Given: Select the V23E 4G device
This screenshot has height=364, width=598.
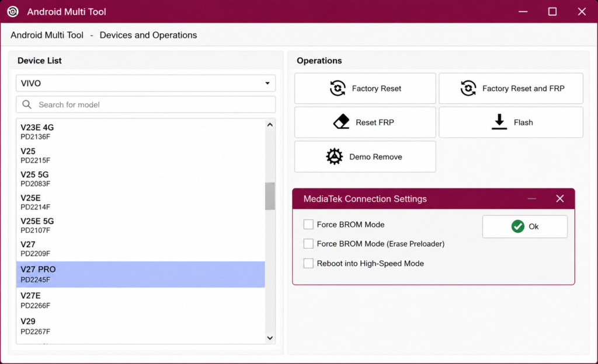Looking at the screenshot, I should (x=141, y=132).
